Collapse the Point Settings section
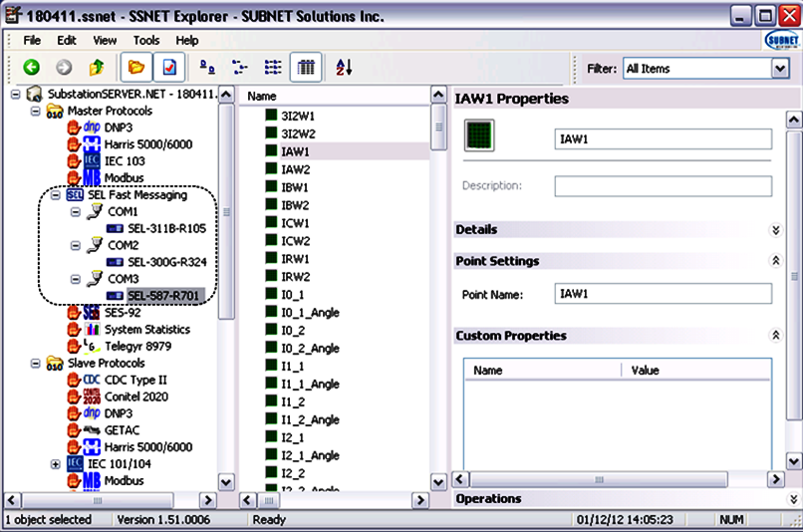Screen dimensions: 803x532 pyautogui.click(x=776, y=261)
